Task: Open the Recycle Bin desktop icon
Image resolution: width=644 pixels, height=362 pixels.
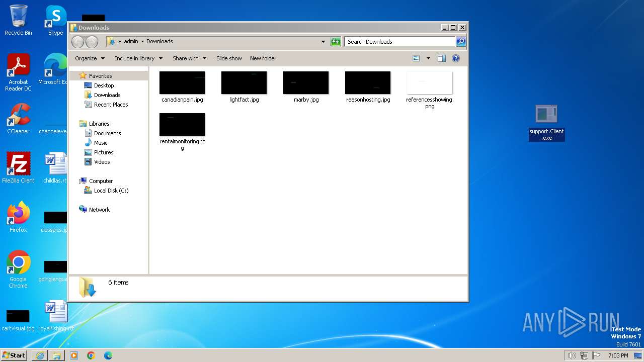Action: pos(18,20)
